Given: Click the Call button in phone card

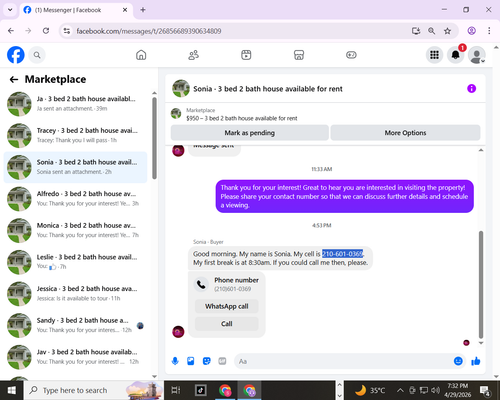Looking at the screenshot, I should [227, 324].
